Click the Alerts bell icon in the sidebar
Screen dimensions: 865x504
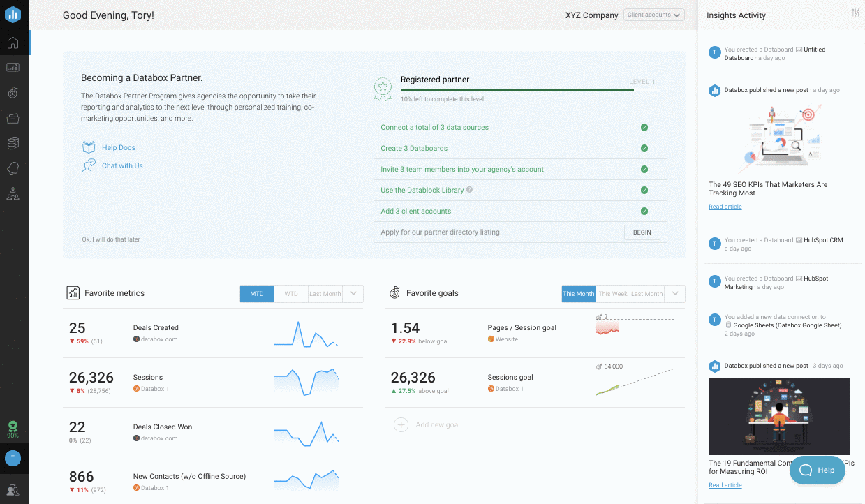point(13,168)
